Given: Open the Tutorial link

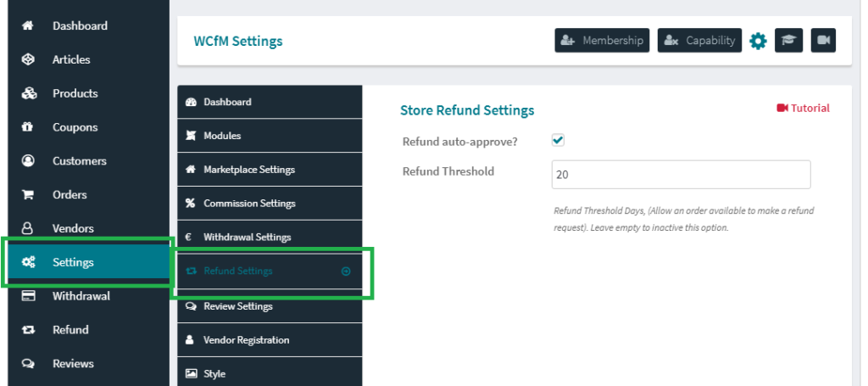Looking at the screenshot, I should [804, 108].
